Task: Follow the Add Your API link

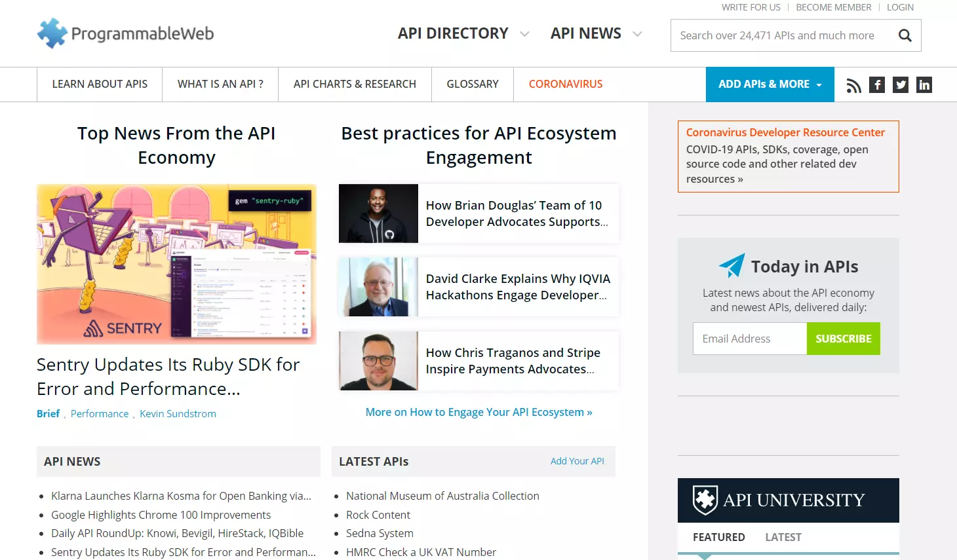Action: click(x=577, y=461)
